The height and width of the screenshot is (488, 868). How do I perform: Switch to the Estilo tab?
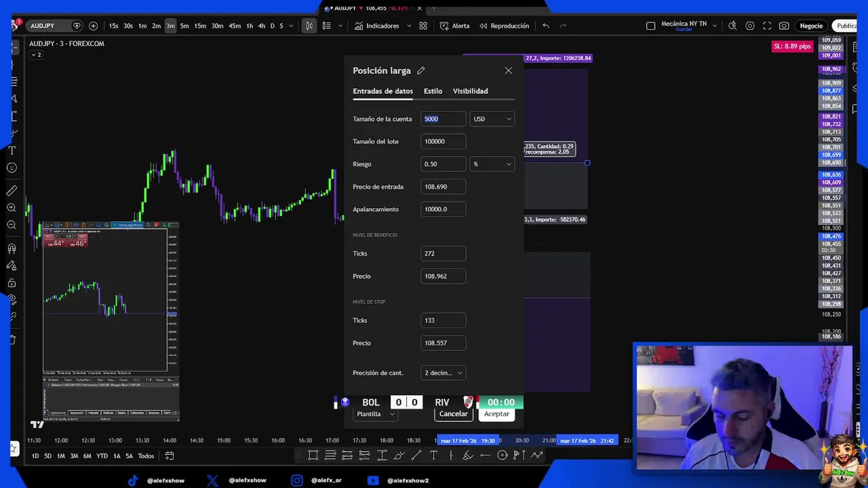433,91
